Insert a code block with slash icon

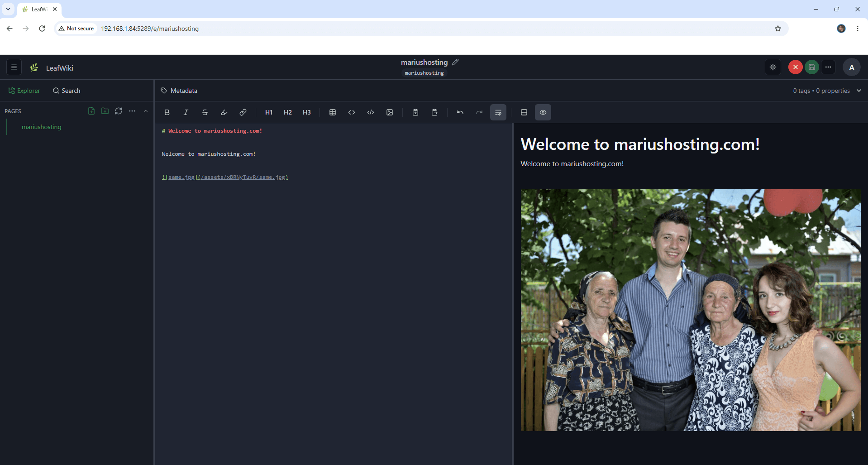tap(371, 112)
